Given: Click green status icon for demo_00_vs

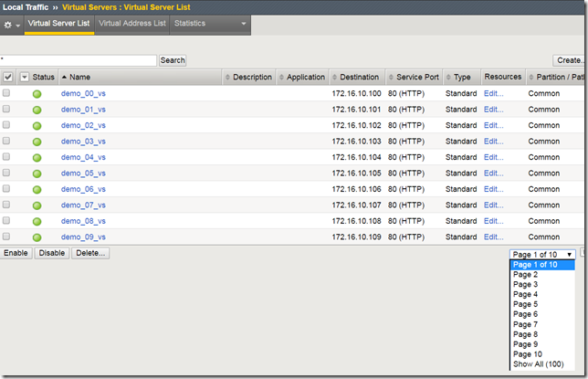Looking at the screenshot, I should (37, 94).
